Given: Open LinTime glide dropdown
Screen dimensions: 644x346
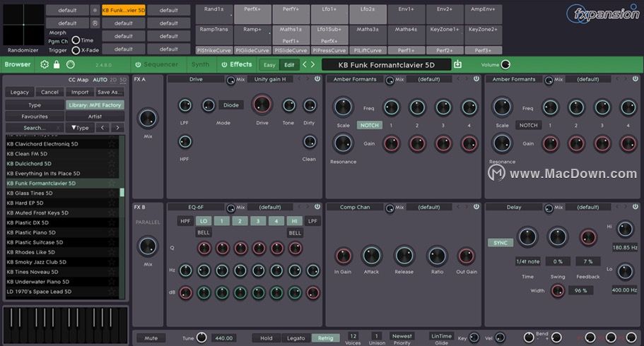Looking at the screenshot, I should [442, 335].
